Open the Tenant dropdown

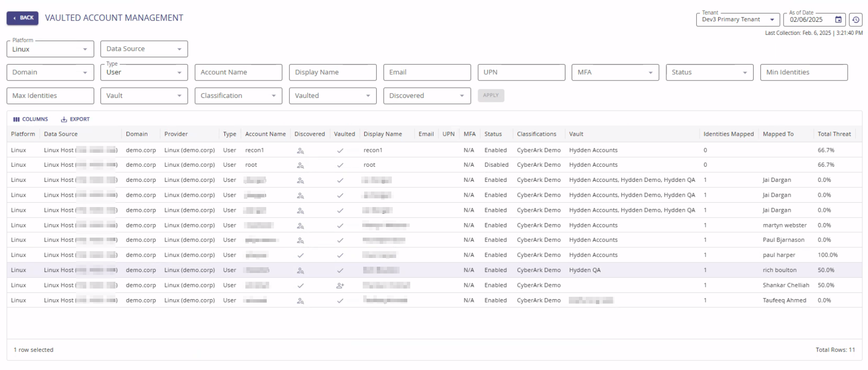point(738,20)
